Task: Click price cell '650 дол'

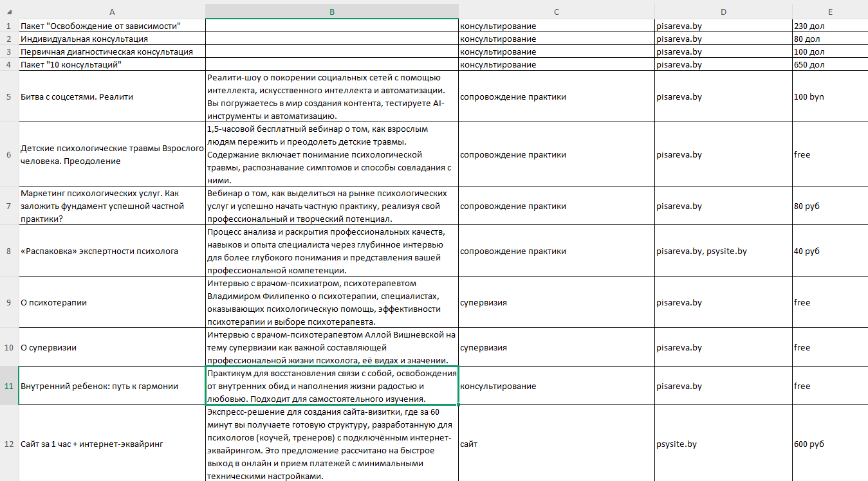Action: click(830, 65)
